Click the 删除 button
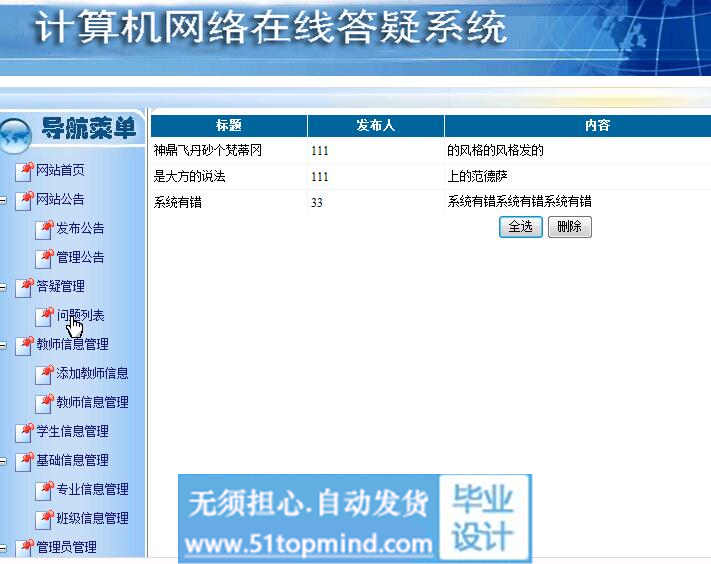 click(x=570, y=227)
